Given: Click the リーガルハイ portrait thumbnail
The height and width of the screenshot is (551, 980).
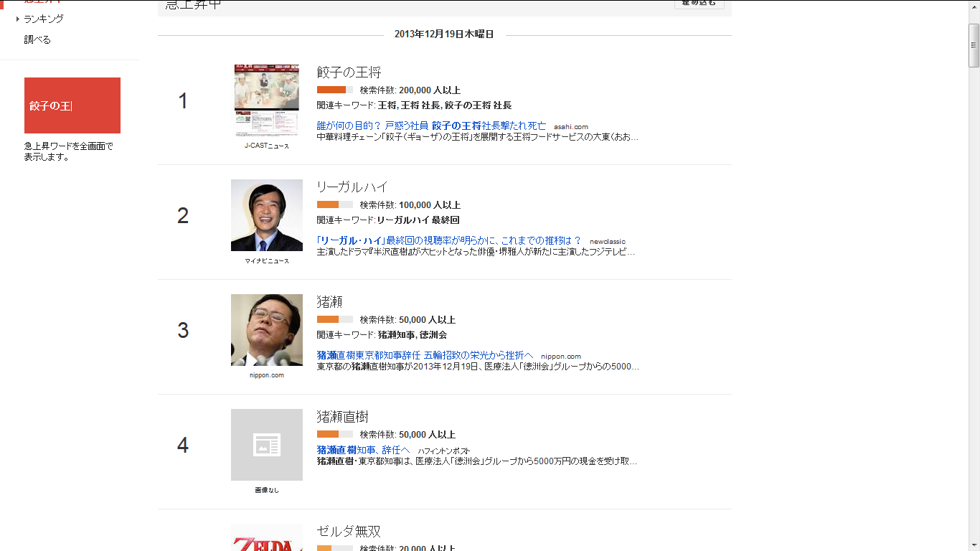Looking at the screenshot, I should [x=267, y=215].
